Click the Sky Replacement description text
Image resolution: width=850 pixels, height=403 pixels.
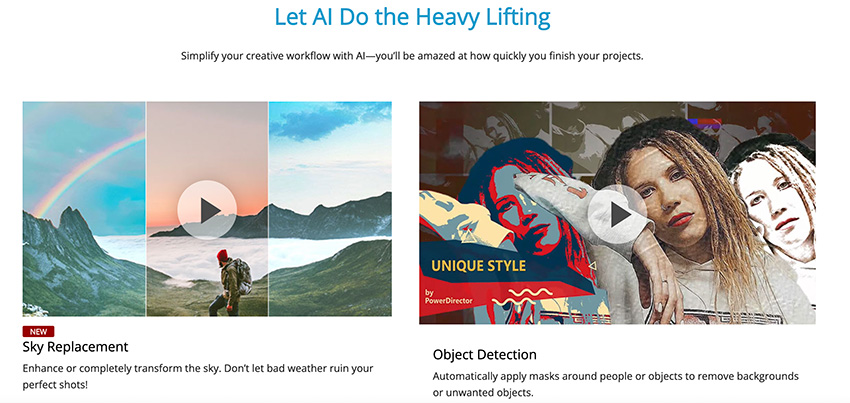click(x=198, y=376)
